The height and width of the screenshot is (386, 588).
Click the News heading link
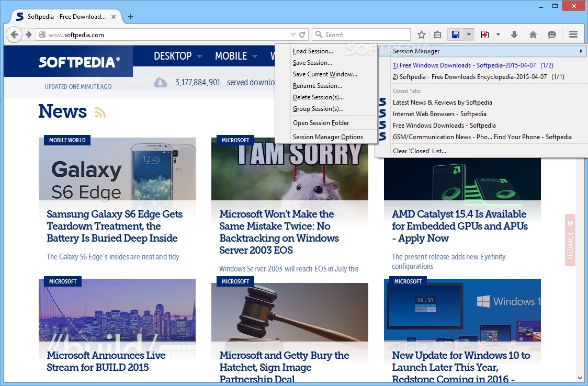click(63, 111)
